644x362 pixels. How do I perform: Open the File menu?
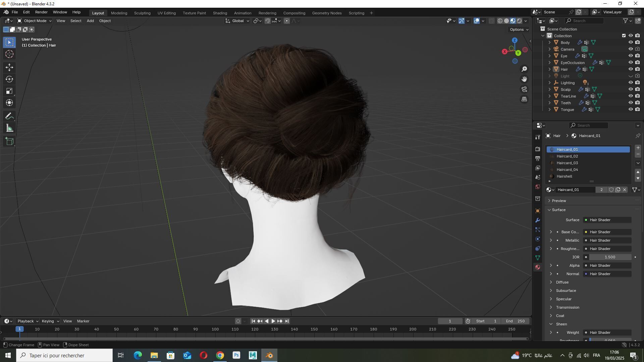pyautogui.click(x=15, y=12)
